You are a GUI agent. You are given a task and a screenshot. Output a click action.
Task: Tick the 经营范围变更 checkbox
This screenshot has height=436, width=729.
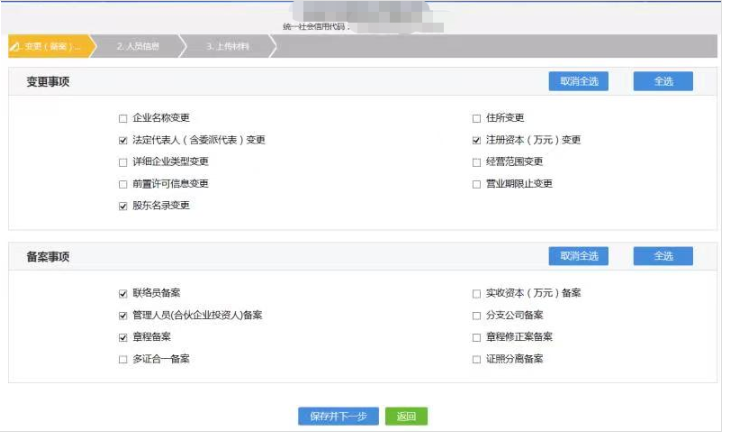(x=477, y=162)
